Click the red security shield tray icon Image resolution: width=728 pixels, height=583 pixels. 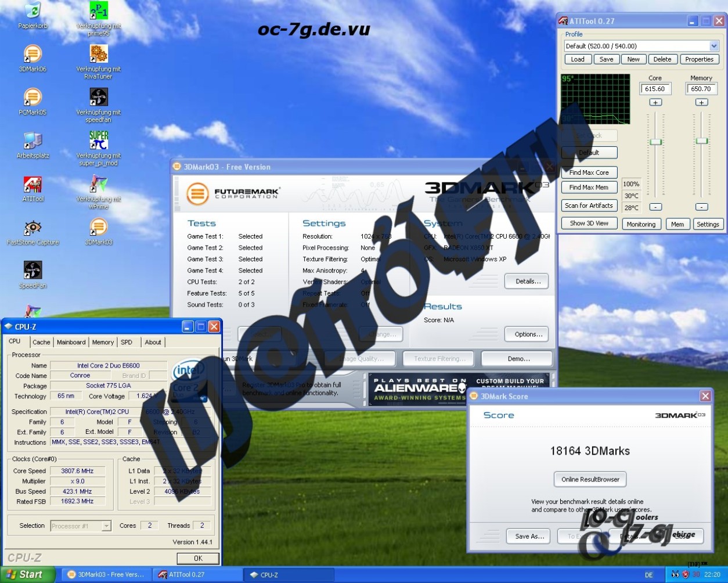click(686, 575)
